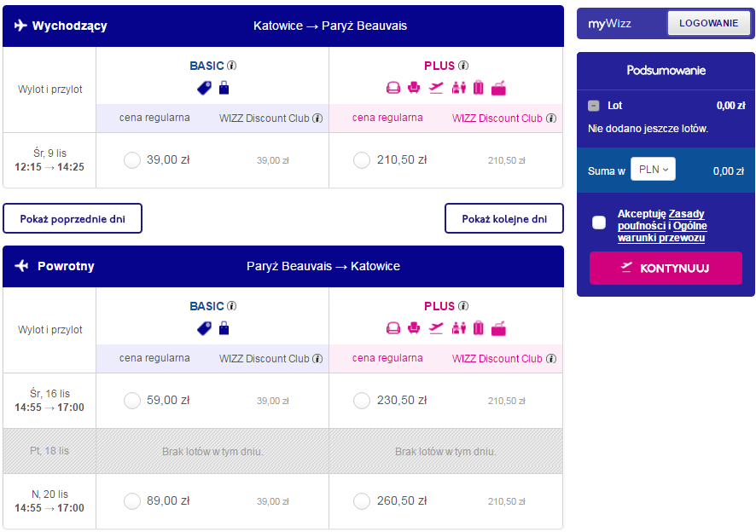Click the BASIC info icon in outbound section
This screenshot has height=532, width=756.
pos(231,66)
